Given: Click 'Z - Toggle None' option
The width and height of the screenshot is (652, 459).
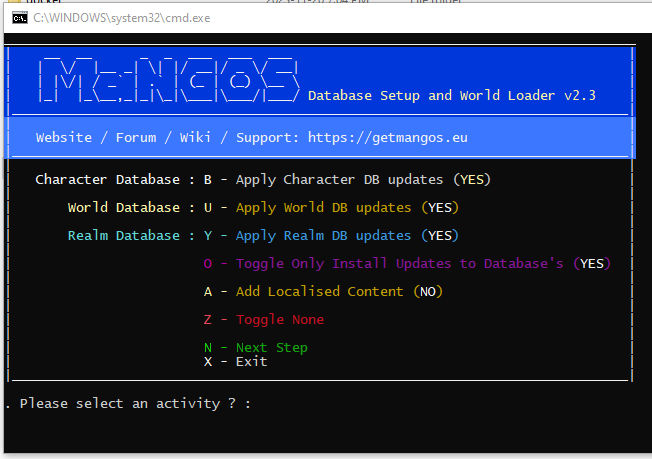Looking at the screenshot, I should [264, 319].
